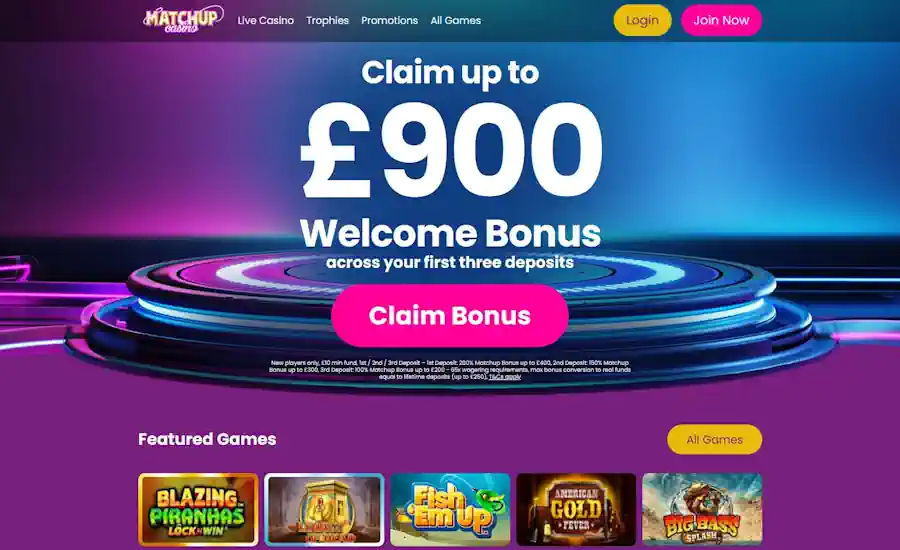Image resolution: width=900 pixels, height=550 pixels.
Task: Click the Welcome Bonus headline text
Action: [450, 233]
